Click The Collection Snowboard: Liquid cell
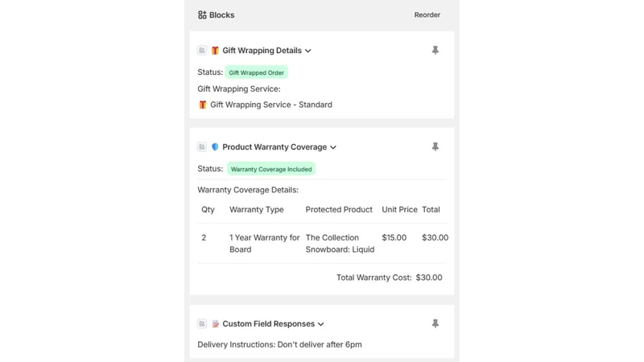The height and width of the screenshot is (362, 644). [x=340, y=244]
